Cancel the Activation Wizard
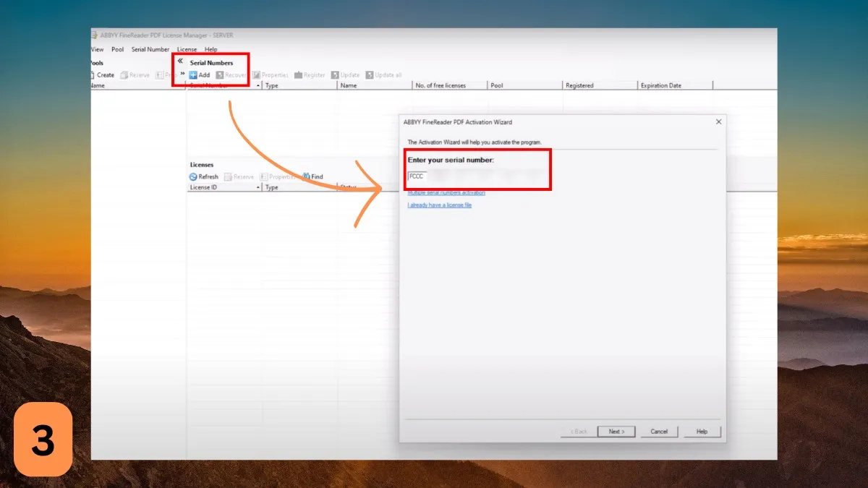This screenshot has width=868, height=488. [x=659, y=432]
